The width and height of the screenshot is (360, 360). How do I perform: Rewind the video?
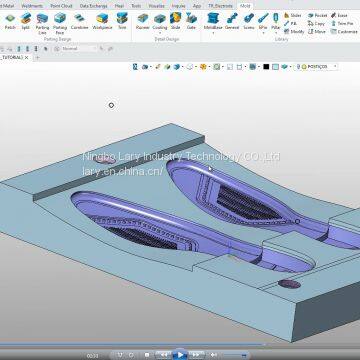click(x=164, y=355)
